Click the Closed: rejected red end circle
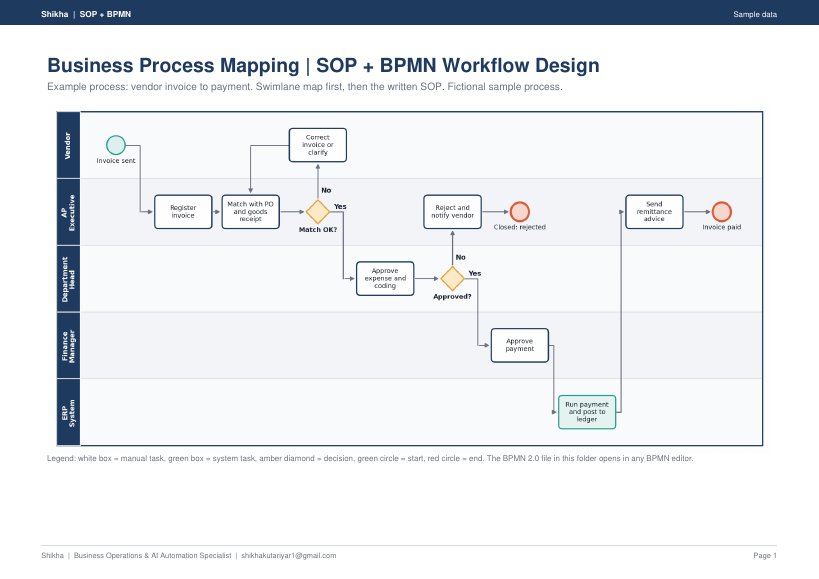Viewport: 819px width, 579px height. click(x=519, y=211)
